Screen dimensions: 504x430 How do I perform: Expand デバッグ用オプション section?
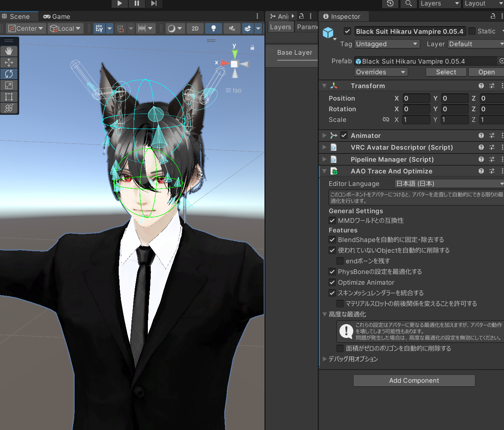(325, 359)
